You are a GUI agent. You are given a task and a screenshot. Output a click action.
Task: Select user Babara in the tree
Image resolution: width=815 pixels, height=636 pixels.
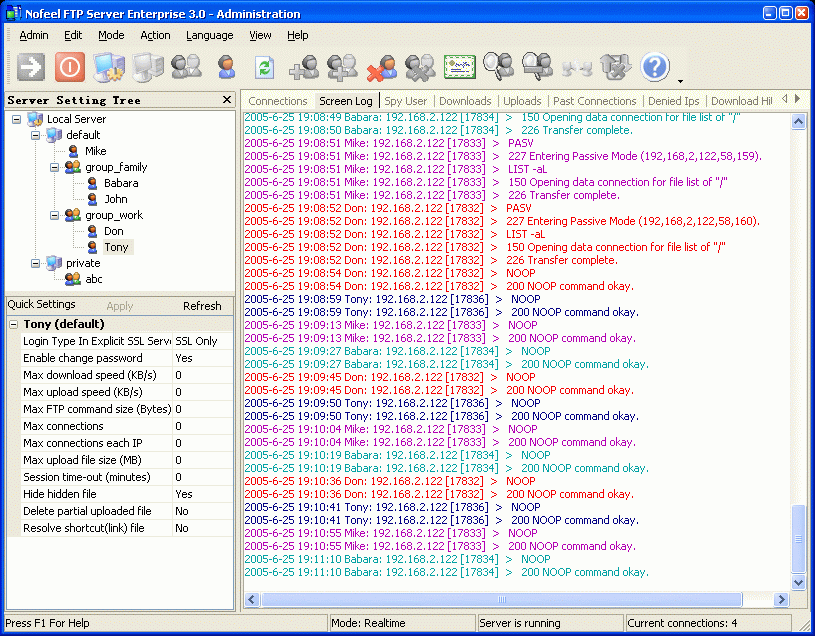click(121, 183)
